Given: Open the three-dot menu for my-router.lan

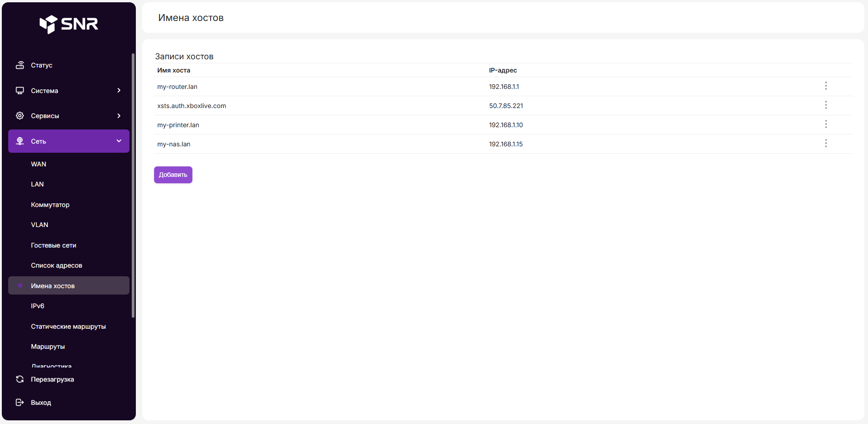Looking at the screenshot, I should pos(826,86).
